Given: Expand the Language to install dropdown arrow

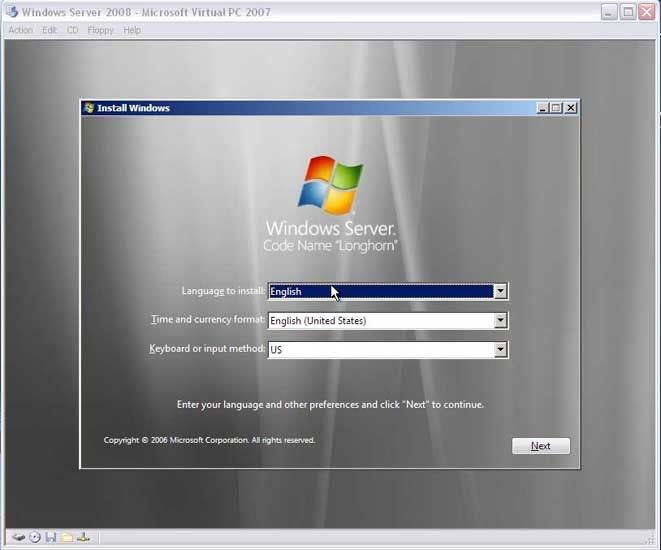Looking at the screenshot, I should point(500,291).
